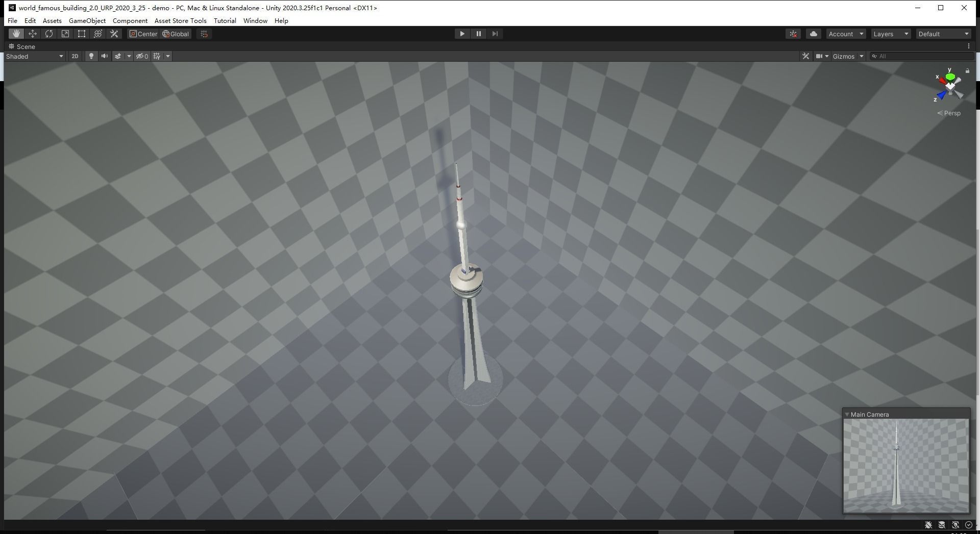Select the Hand tool
Screen dimensions: 980x534
click(x=16, y=34)
